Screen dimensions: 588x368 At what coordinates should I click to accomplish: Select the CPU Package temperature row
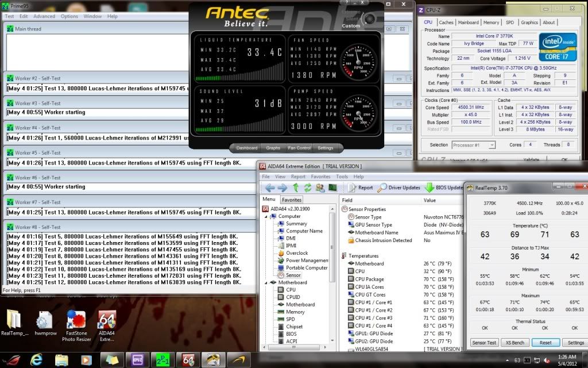401,279
